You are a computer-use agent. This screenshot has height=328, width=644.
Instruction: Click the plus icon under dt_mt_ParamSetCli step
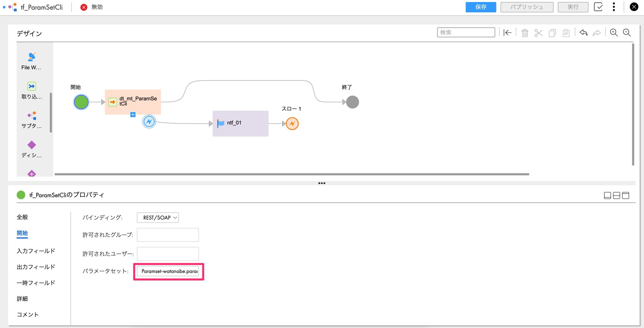coord(133,115)
